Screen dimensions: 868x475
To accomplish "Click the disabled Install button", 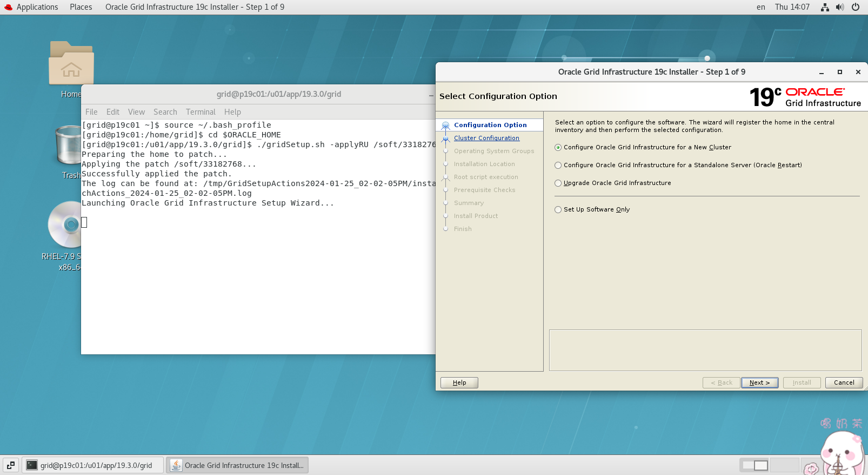I will 802,382.
